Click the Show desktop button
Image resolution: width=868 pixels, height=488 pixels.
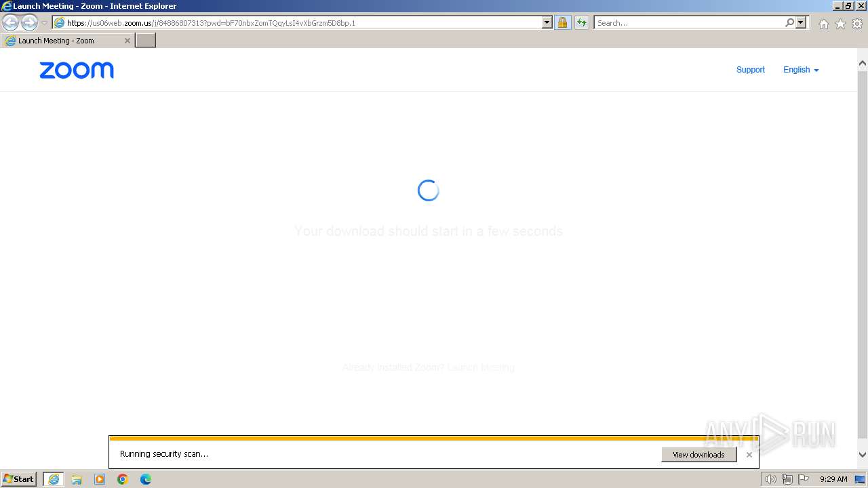(x=861, y=479)
